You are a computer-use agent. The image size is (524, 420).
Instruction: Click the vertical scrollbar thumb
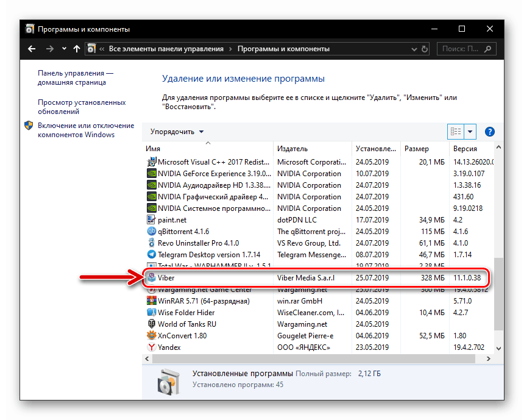[x=498, y=294]
